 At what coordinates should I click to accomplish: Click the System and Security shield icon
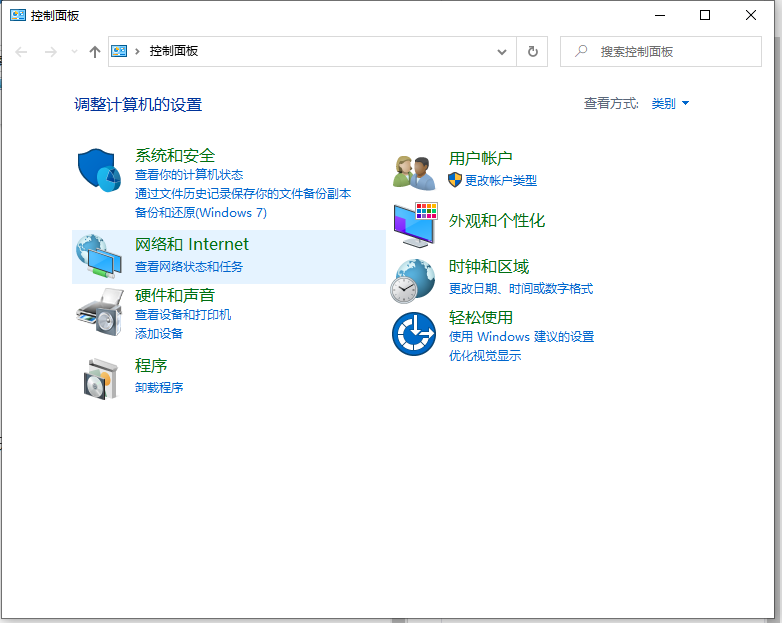tap(99, 170)
